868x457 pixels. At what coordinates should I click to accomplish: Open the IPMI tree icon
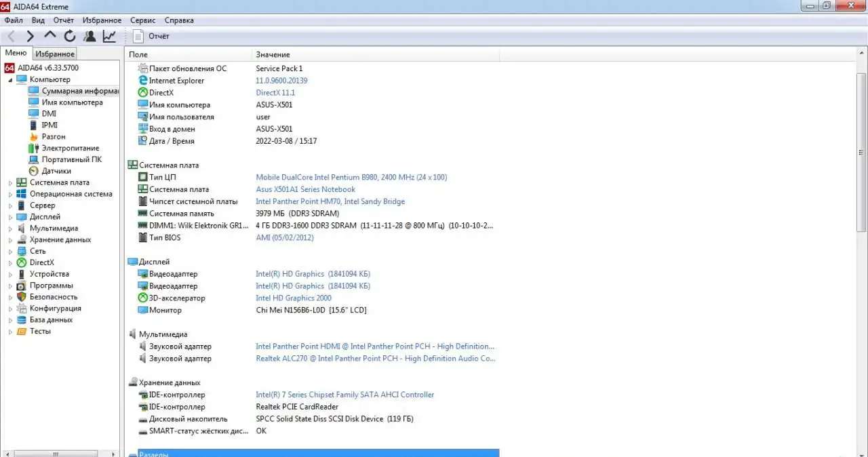(34, 125)
